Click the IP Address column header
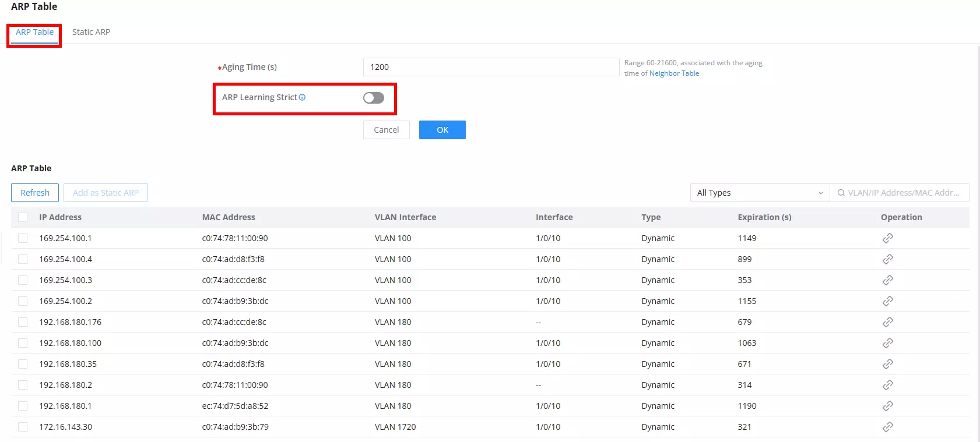980x442 pixels. (x=60, y=217)
